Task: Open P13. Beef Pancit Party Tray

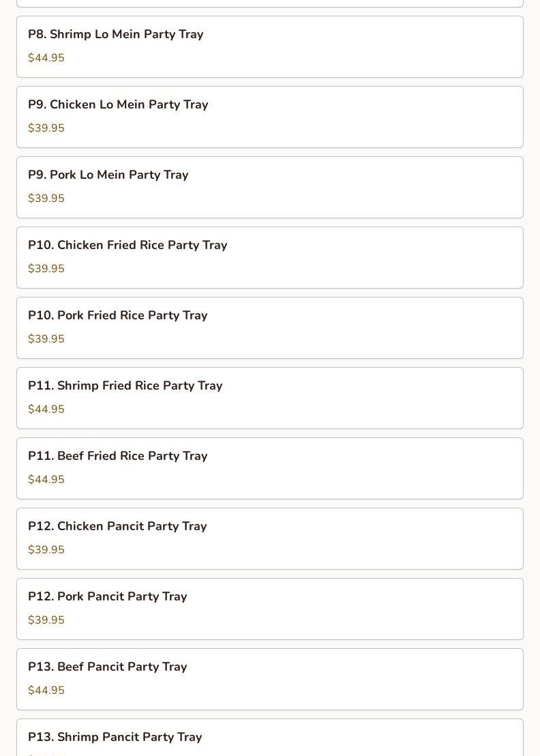Action: 108,667
